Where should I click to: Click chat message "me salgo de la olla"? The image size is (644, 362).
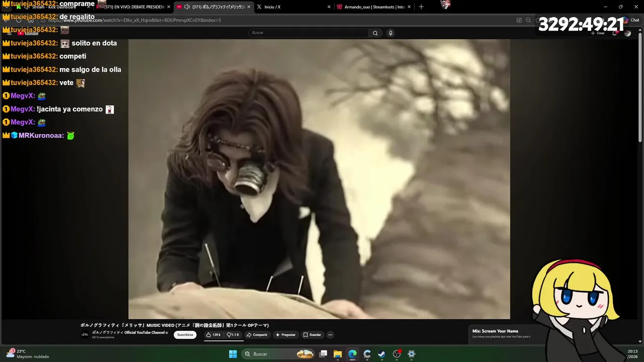click(91, 69)
